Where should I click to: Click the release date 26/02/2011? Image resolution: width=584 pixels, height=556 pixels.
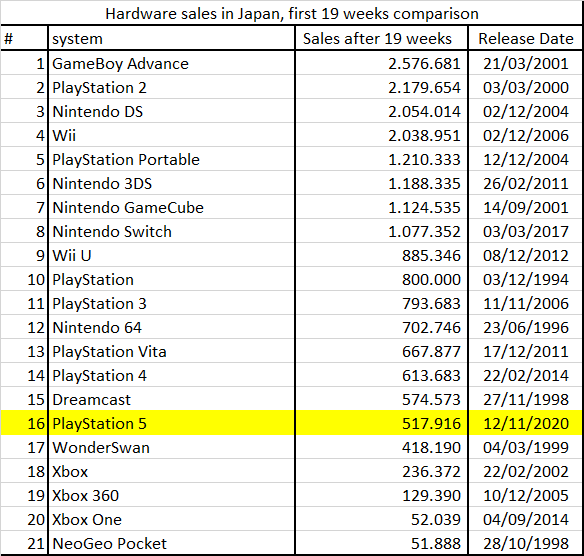pos(526,184)
